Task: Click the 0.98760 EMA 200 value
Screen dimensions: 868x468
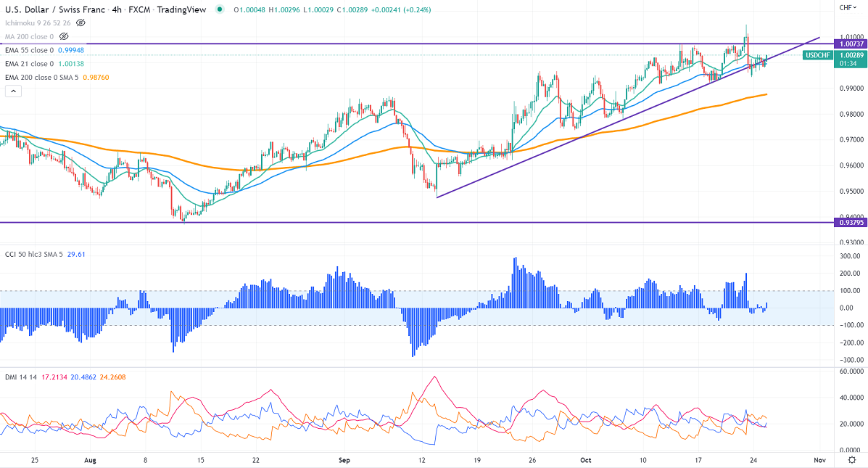Action: coord(96,78)
